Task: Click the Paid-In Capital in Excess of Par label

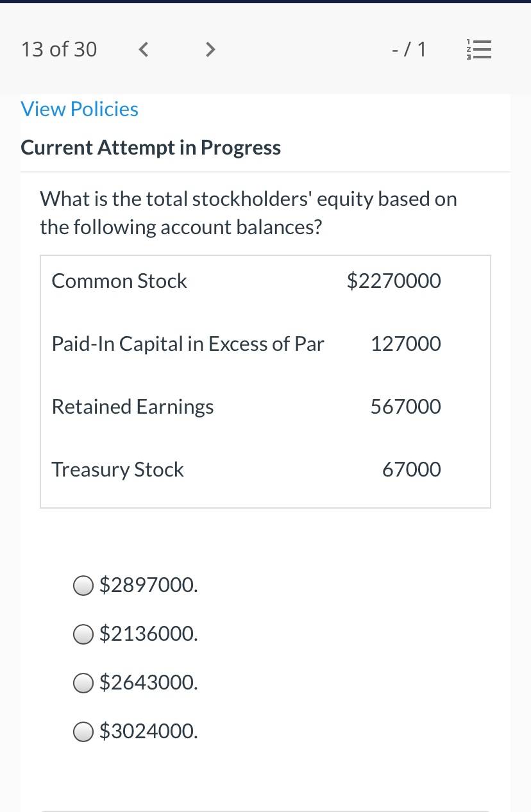Action: point(188,344)
